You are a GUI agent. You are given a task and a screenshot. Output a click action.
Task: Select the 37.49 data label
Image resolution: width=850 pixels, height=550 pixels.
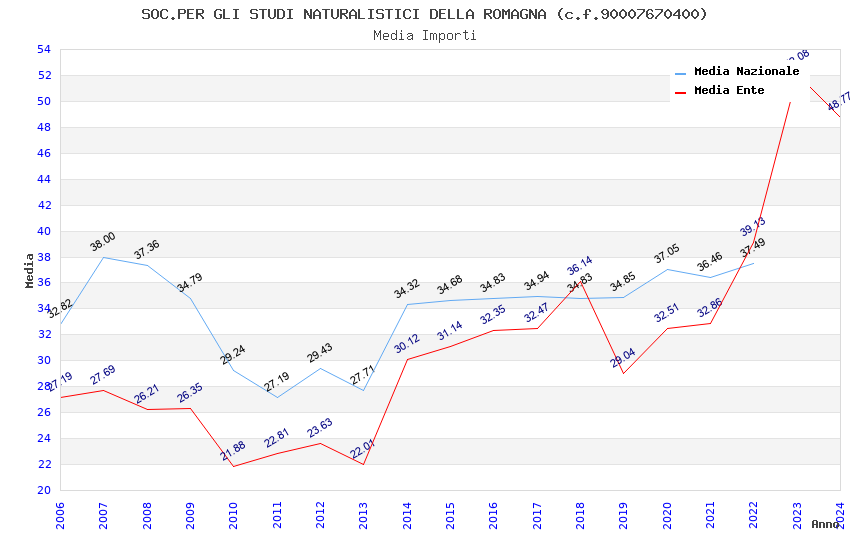(753, 248)
